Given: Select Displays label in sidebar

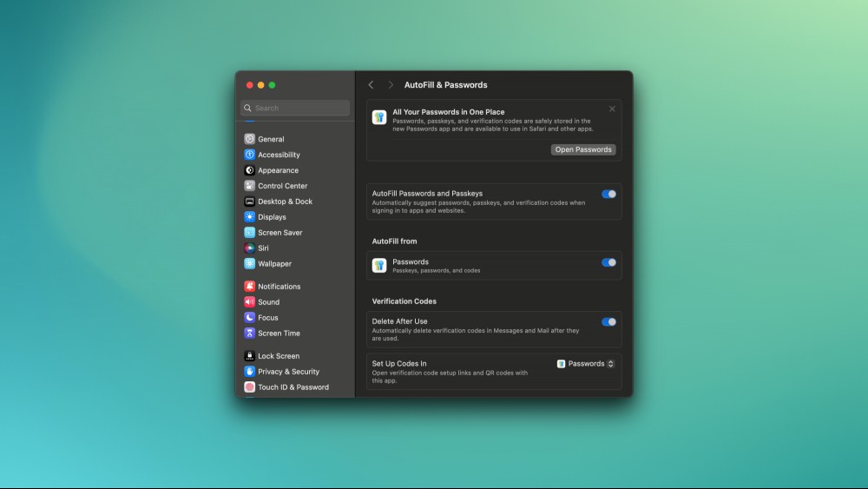Looking at the screenshot, I should (x=272, y=216).
